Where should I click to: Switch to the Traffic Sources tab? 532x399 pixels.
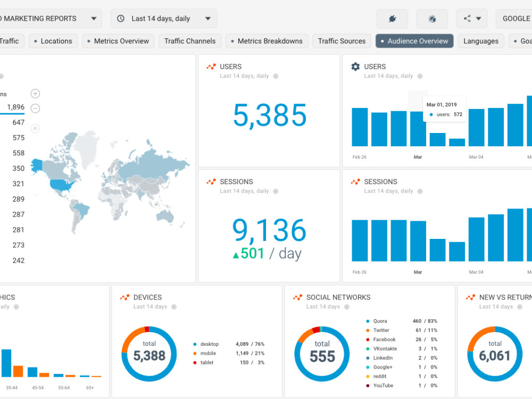(x=342, y=41)
